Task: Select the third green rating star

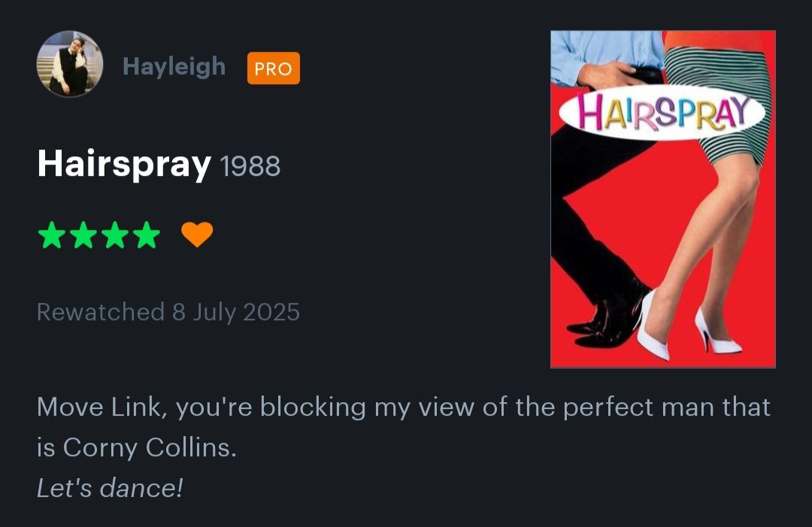Action: tap(115, 235)
